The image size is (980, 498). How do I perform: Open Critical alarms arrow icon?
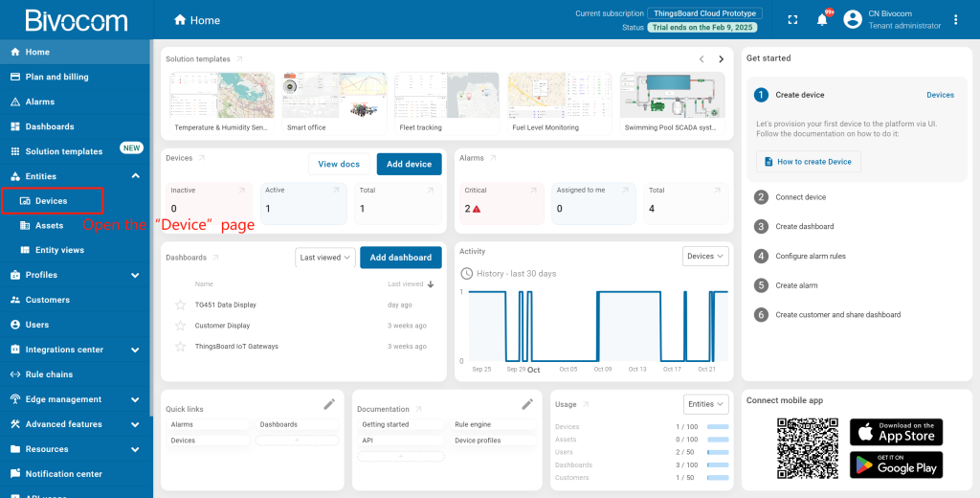click(533, 191)
